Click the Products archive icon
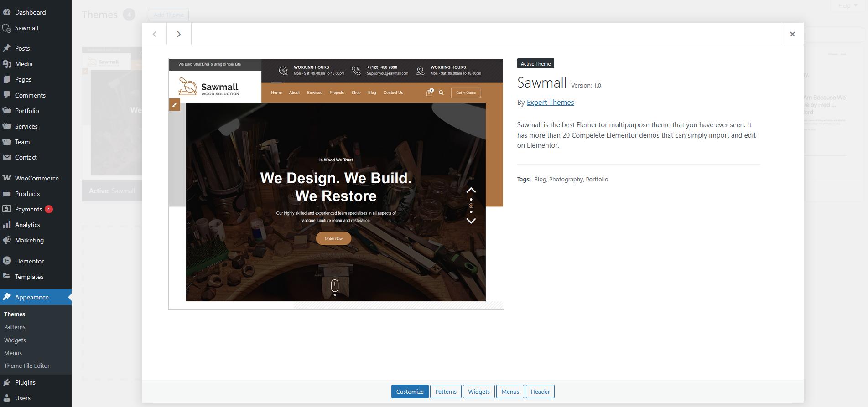The image size is (868, 407). (7, 194)
